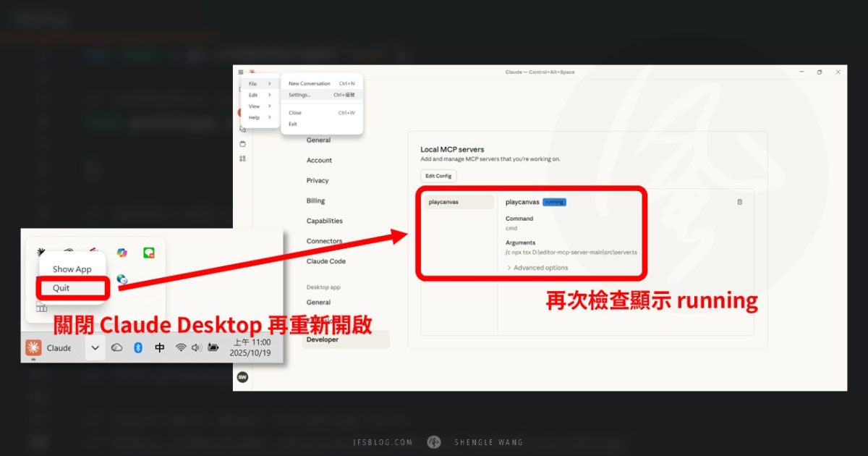Image resolution: width=868 pixels, height=456 pixels.
Task: Click the OneDrive cloud icon on the taskbar
Action: click(117, 347)
